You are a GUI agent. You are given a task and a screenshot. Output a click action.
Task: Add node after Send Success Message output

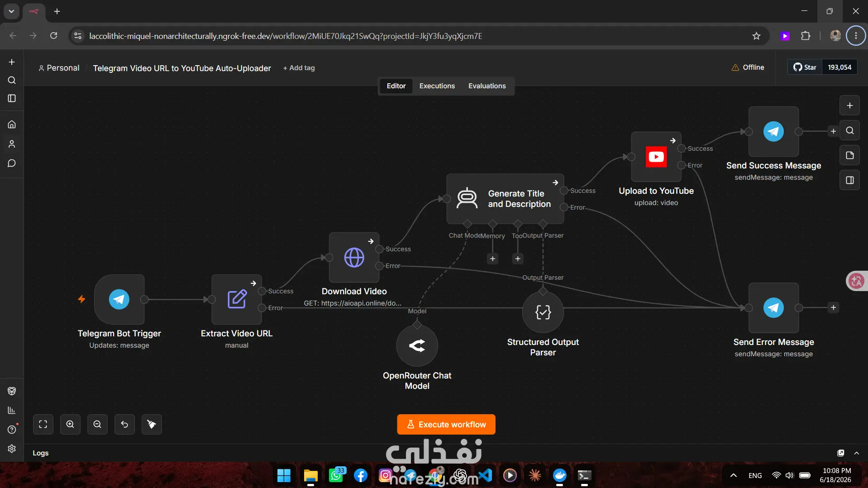click(x=833, y=131)
